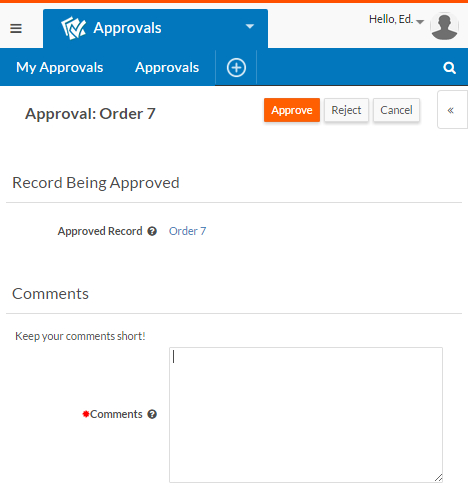Open the hamburger navigation menu
The image size is (468, 489).
coord(16,28)
